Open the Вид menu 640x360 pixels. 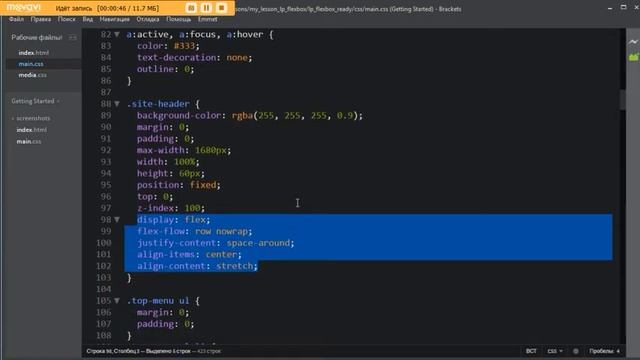(87, 19)
